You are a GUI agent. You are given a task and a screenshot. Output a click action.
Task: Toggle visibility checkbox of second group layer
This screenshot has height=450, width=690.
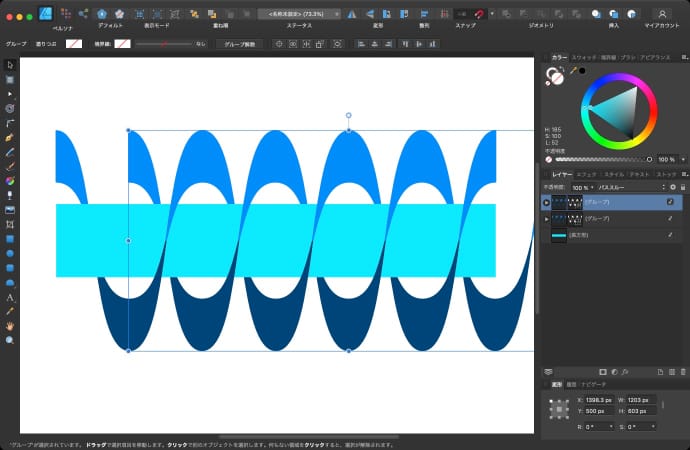(x=670, y=218)
